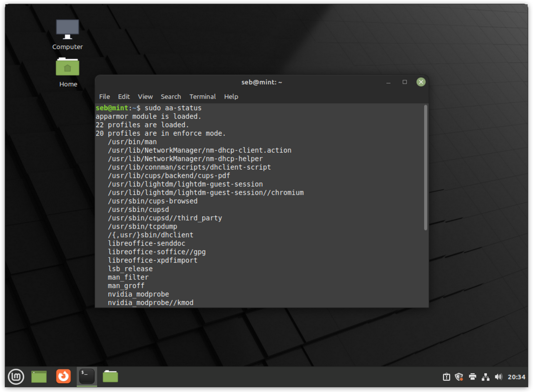The height and width of the screenshot is (392, 533).
Task: Click the update manager shield tray icon
Action: (x=459, y=377)
